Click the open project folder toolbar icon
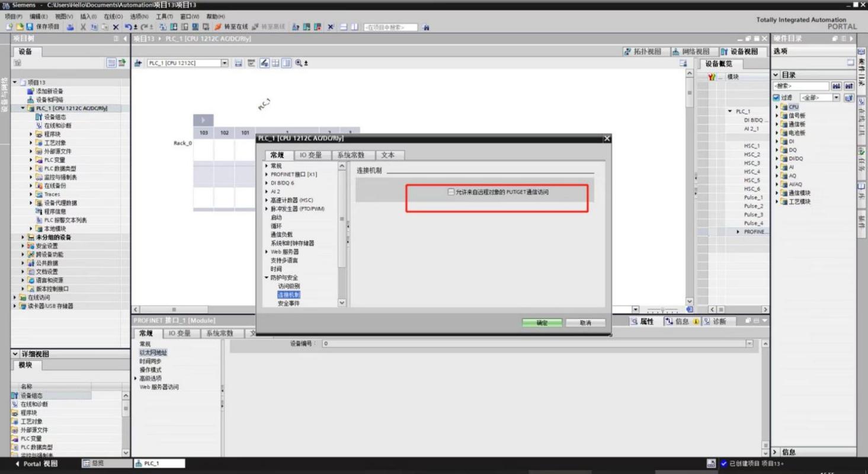868x474 pixels. click(x=20, y=27)
